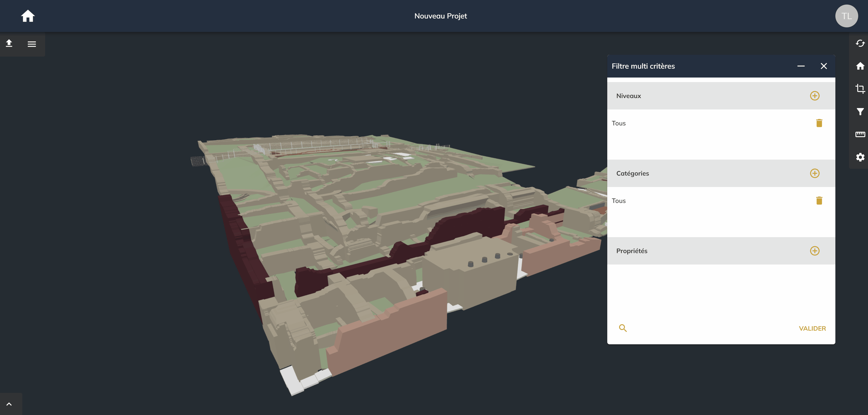The image size is (868, 415).
Task: Toggle the filter funnel icon
Action: pos(860,112)
